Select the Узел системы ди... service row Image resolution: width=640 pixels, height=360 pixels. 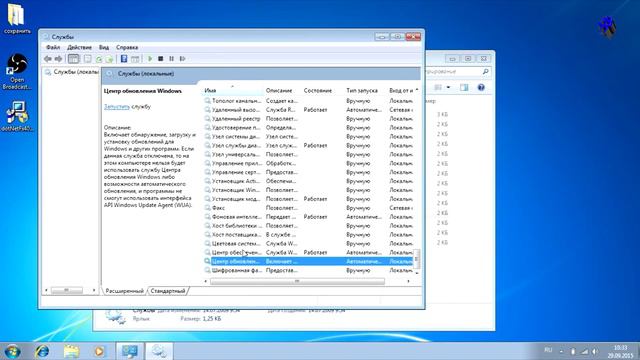tap(308, 136)
